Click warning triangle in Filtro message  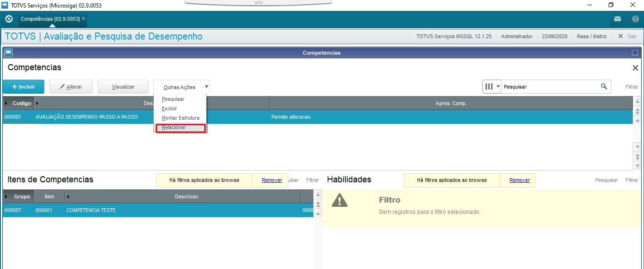[x=340, y=200]
